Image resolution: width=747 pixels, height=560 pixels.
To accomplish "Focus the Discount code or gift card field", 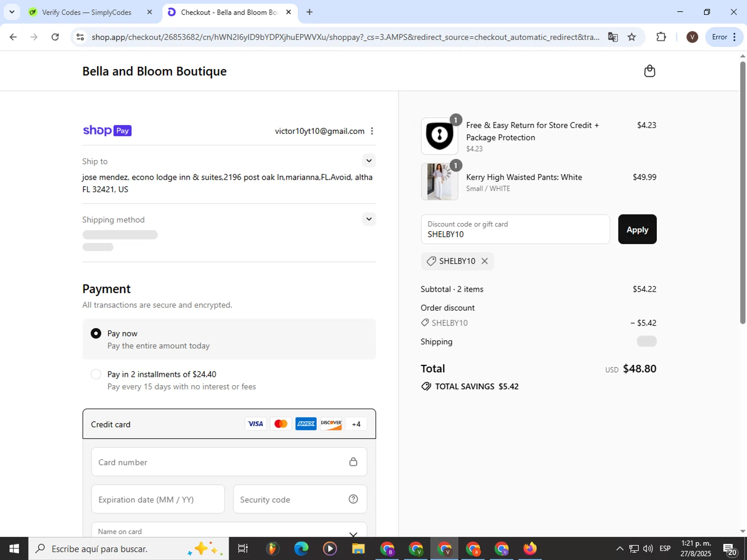I will 515,229.
